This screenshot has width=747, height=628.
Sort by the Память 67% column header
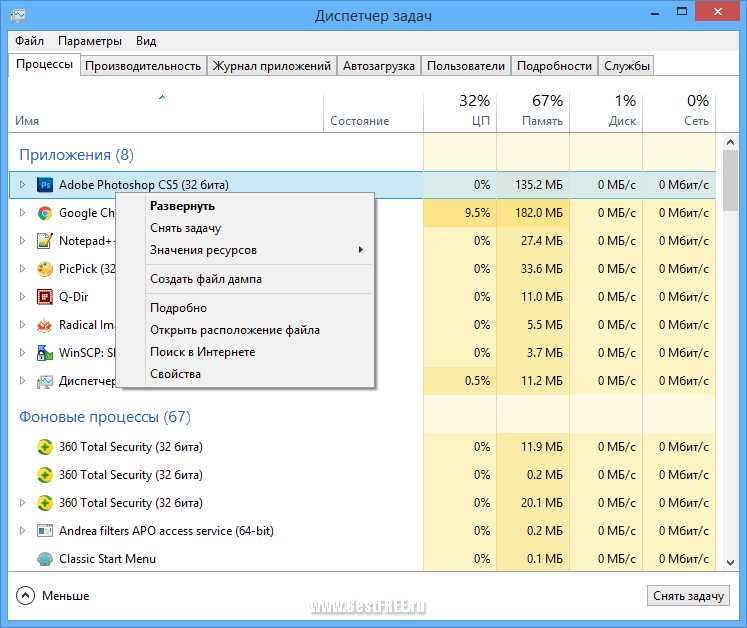coord(533,111)
